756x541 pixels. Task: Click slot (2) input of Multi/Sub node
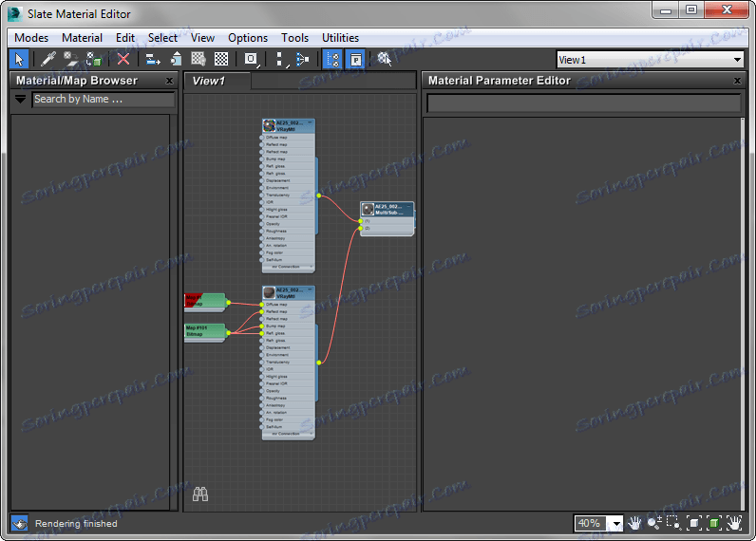(x=361, y=229)
